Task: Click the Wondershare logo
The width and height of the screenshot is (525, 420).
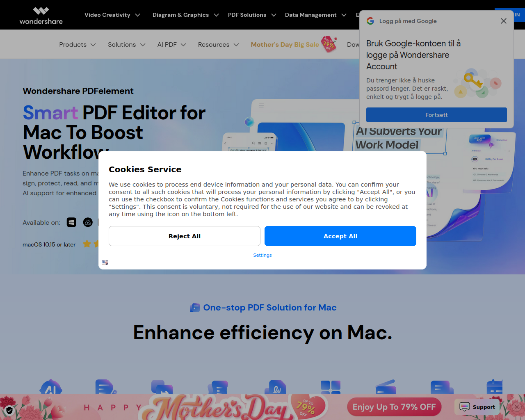Action: (41, 16)
